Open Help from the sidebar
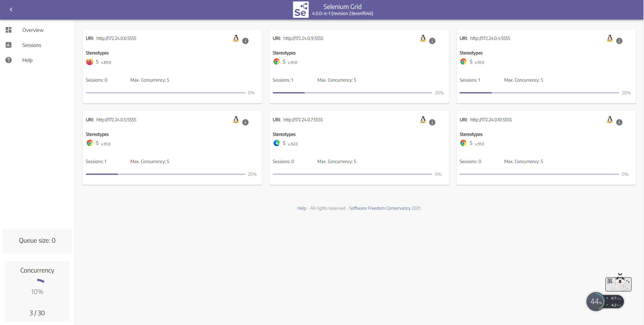This screenshot has width=644, height=325. coord(27,60)
